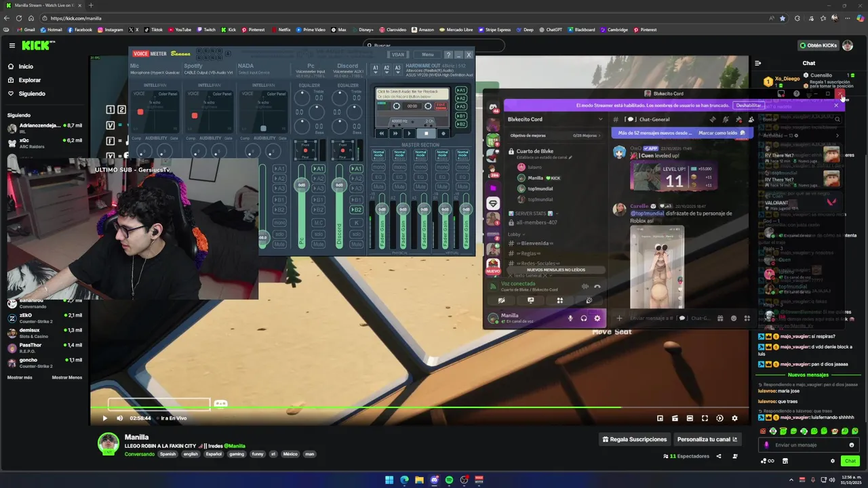Click into Enviar un mensaje chat field
The width and height of the screenshot is (868, 488).
coord(808,445)
